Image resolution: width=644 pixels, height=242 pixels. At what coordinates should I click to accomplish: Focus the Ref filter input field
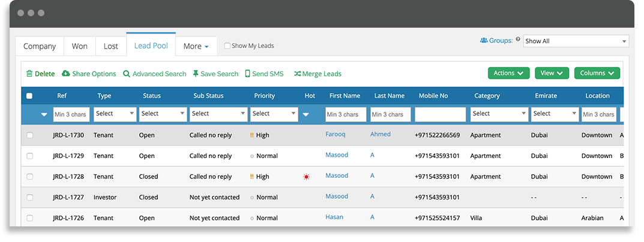click(x=71, y=114)
